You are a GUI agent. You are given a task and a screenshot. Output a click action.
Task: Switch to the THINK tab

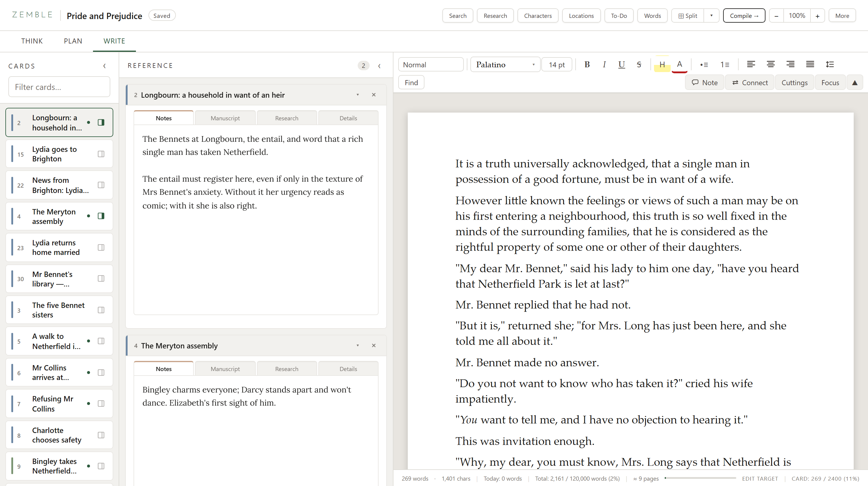tap(32, 41)
